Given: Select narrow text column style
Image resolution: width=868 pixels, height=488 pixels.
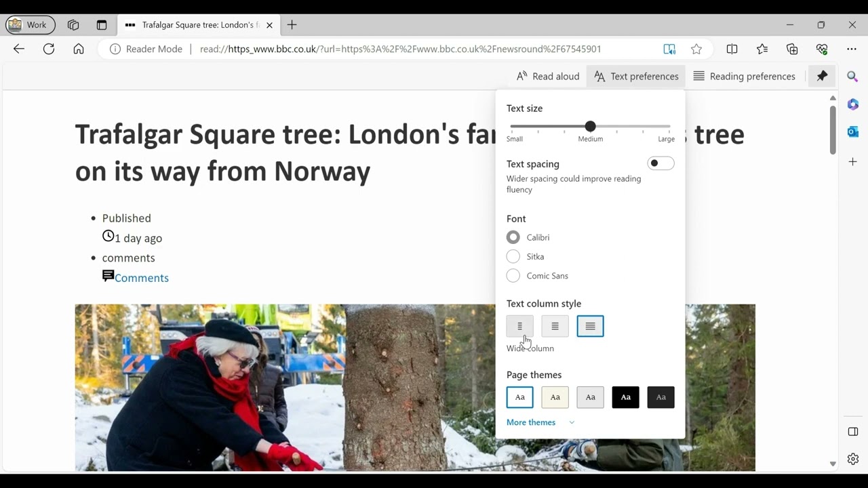Looking at the screenshot, I should pos(520,326).
